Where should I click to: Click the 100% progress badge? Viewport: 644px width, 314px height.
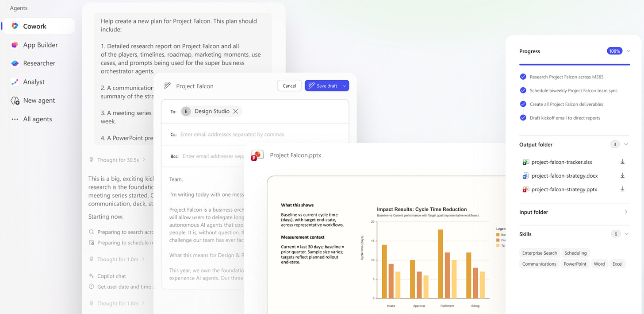click(614, 51)
